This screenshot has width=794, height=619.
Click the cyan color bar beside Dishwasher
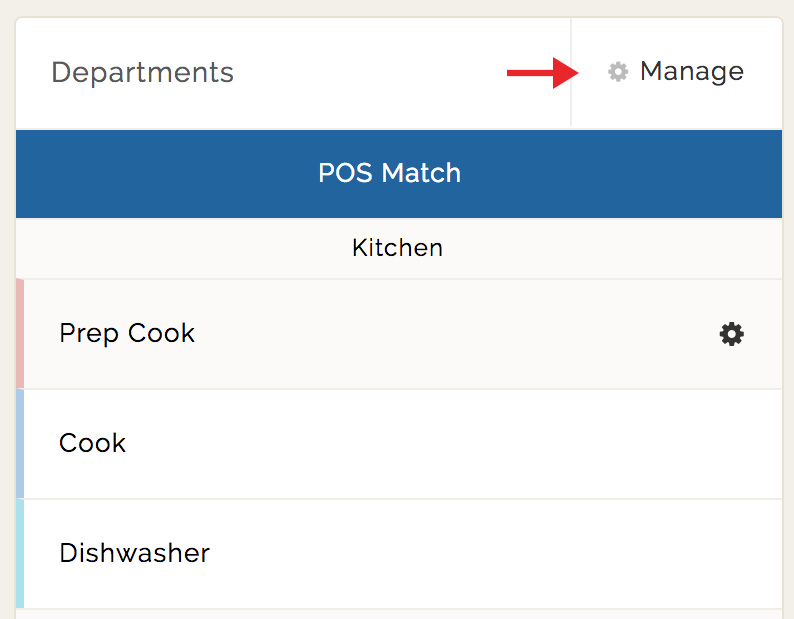tap(20, 554)
